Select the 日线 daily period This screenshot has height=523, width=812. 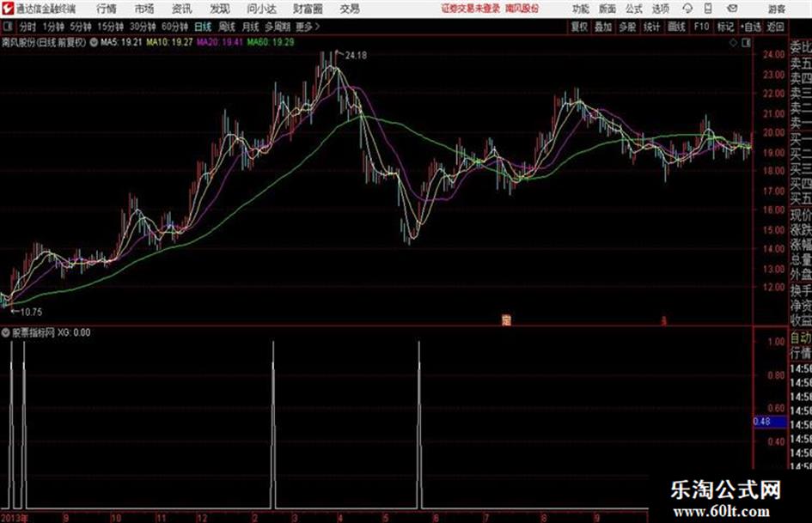[203, 27]
